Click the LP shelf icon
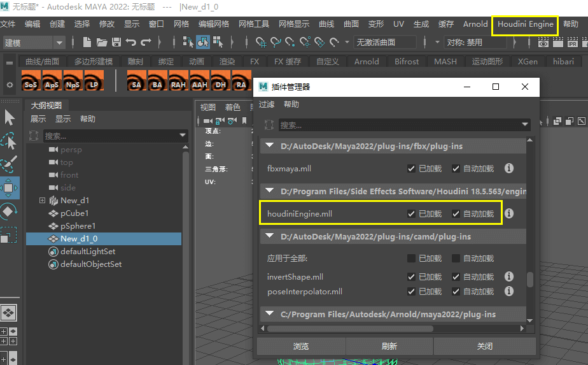The image size is (588, 365). pos(94,80)
